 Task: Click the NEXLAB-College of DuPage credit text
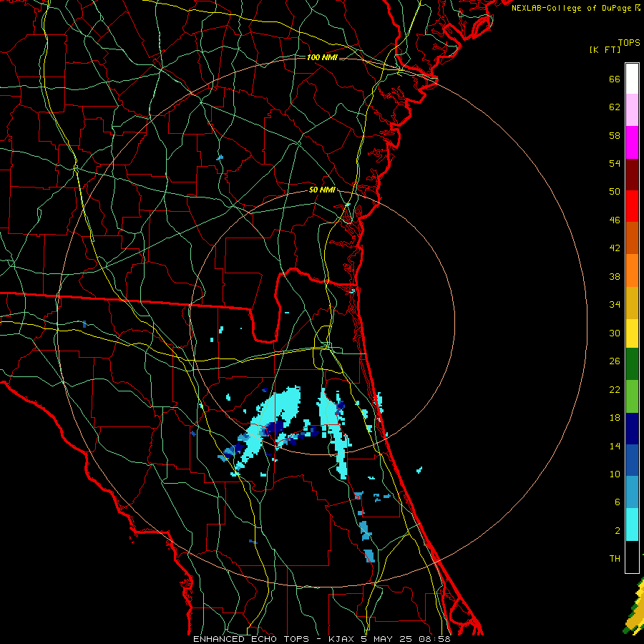tap(575, 8)
